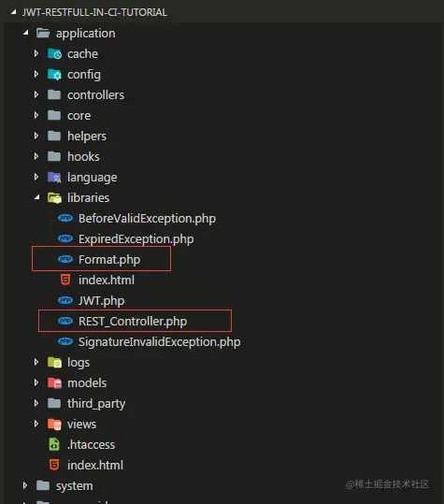
Task: Click the HTML5 icon beside libraries index.html
Action: (x=65, y=280)
